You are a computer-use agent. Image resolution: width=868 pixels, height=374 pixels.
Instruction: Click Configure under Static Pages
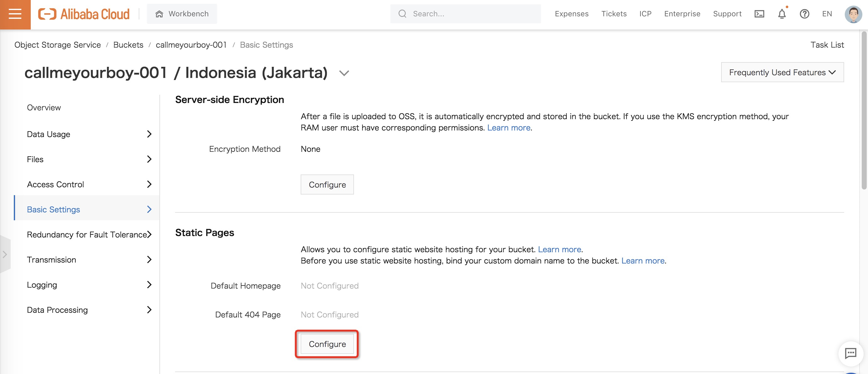click(327, 344)
